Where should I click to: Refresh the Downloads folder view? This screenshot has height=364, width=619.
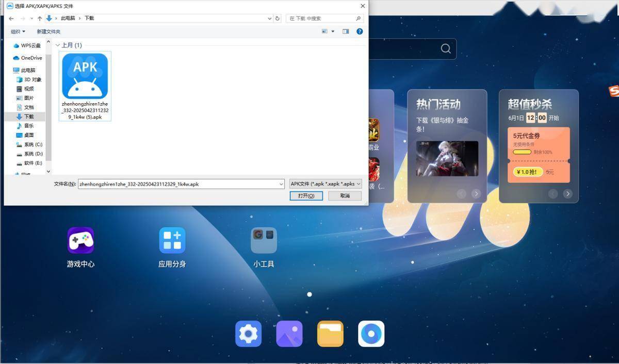tap(277, 18)
